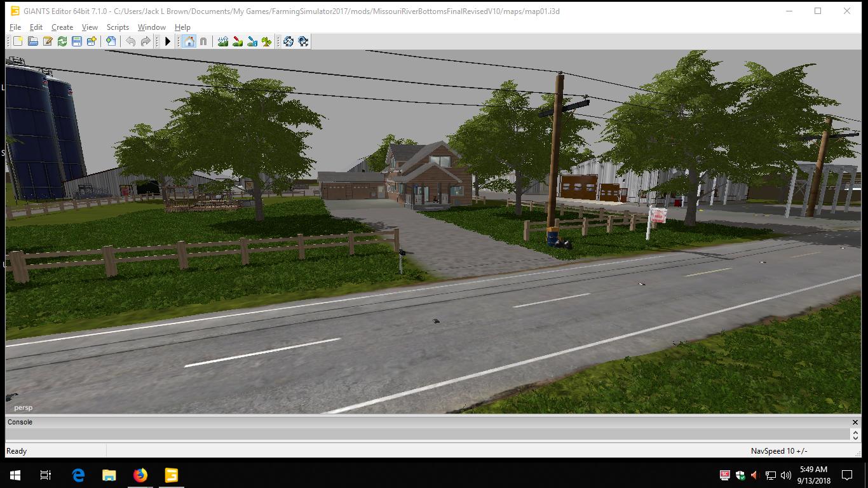Select the terrain sculpt mode icon
The width and height of the screenshot is (868, 488).
223,41
